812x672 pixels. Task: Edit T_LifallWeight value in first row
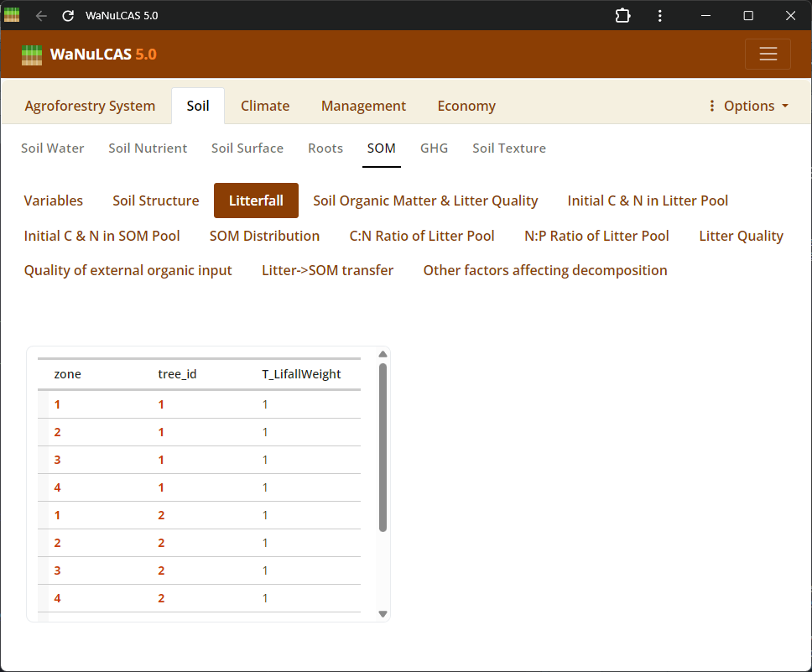click(x=265, y=404)
